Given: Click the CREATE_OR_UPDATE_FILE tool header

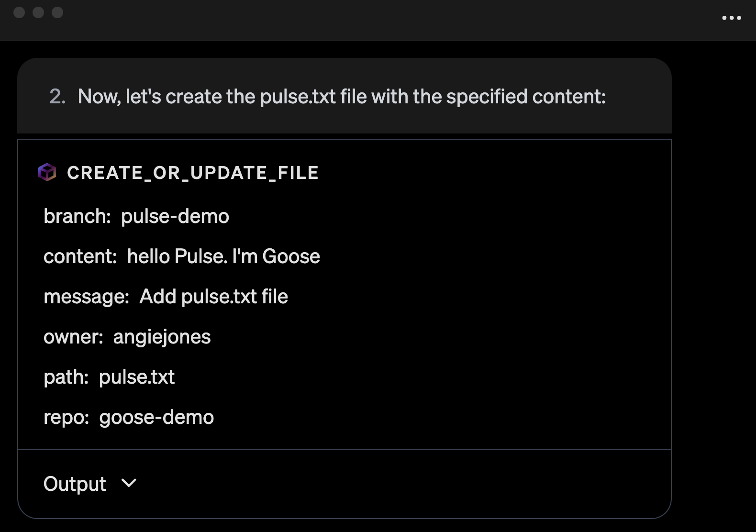Looking at the screenshot, I should [193, 173].
